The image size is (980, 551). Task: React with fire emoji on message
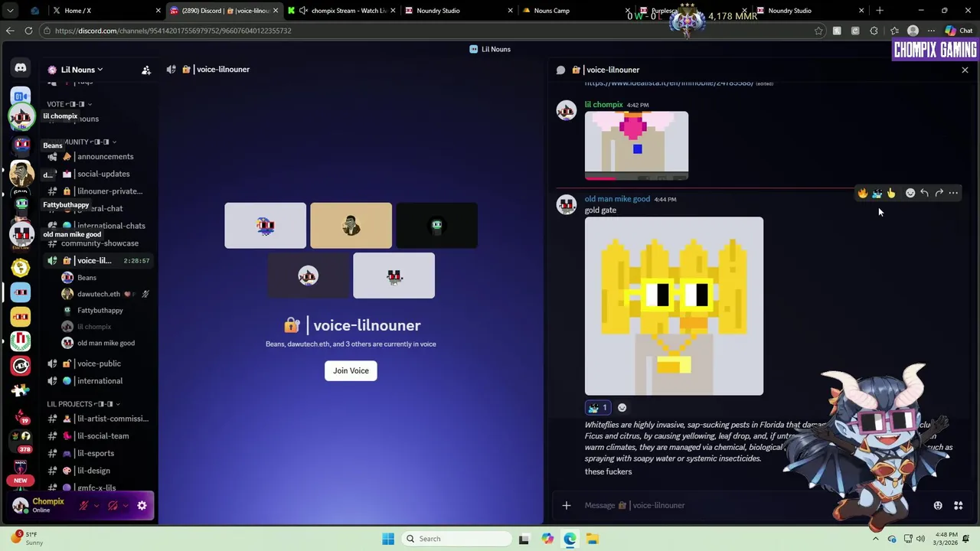click(x=863, y=194)
